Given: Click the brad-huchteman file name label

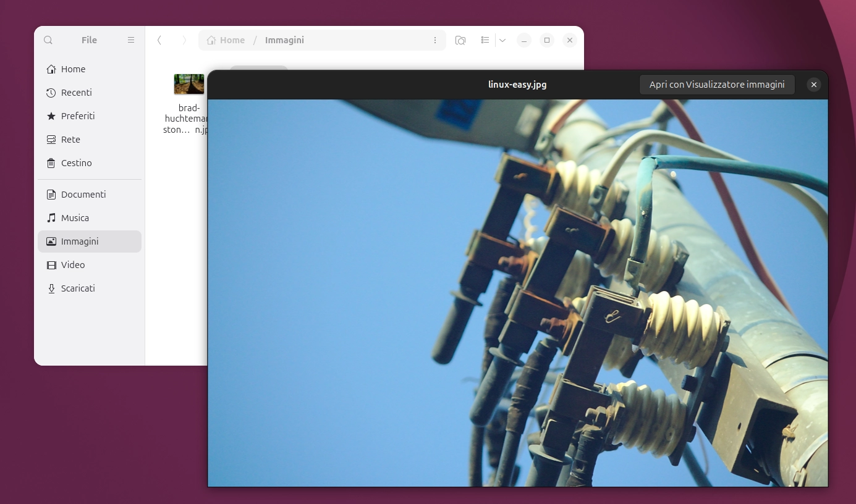Looking at the screenshot, I should pyautogui.click(x=185, y=119).
